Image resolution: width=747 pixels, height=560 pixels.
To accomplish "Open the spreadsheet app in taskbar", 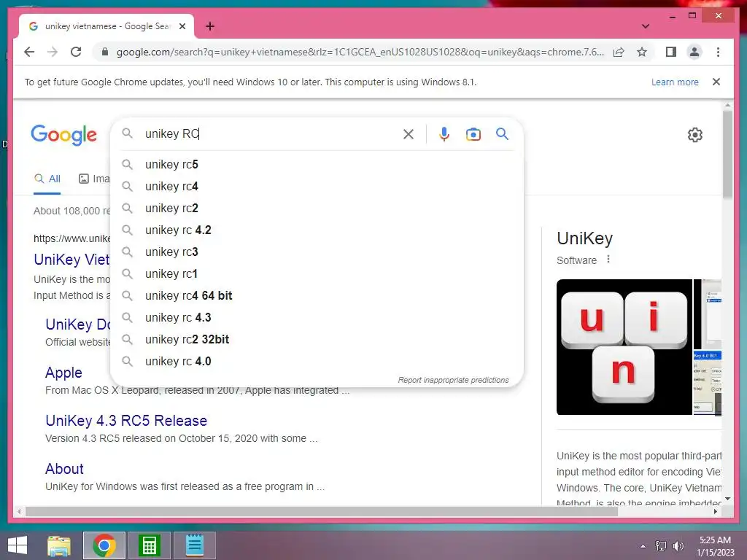I will click(x=150, y=545).
